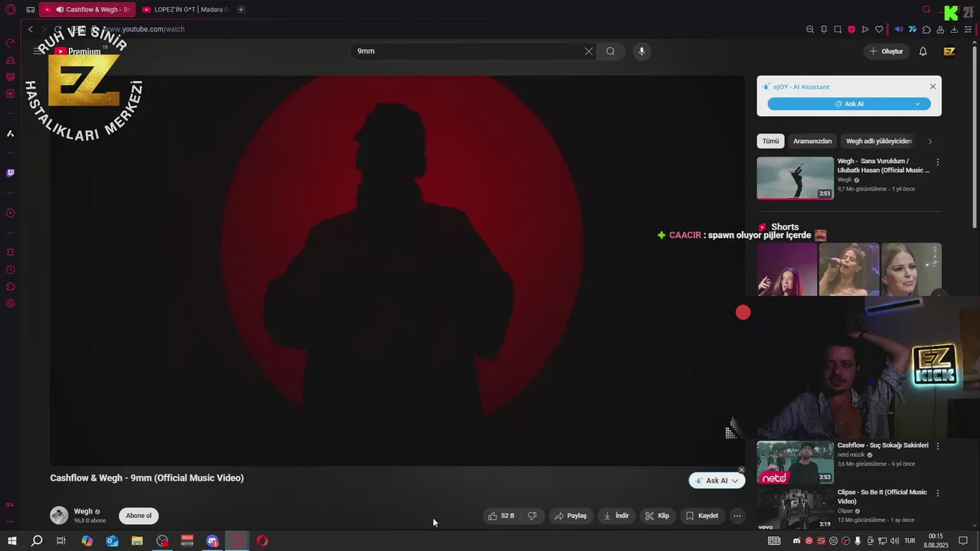Viewport: 980px width, 551px height.
Task: Open options for Clipse So Be It video
Action: [x=937, y=493]
